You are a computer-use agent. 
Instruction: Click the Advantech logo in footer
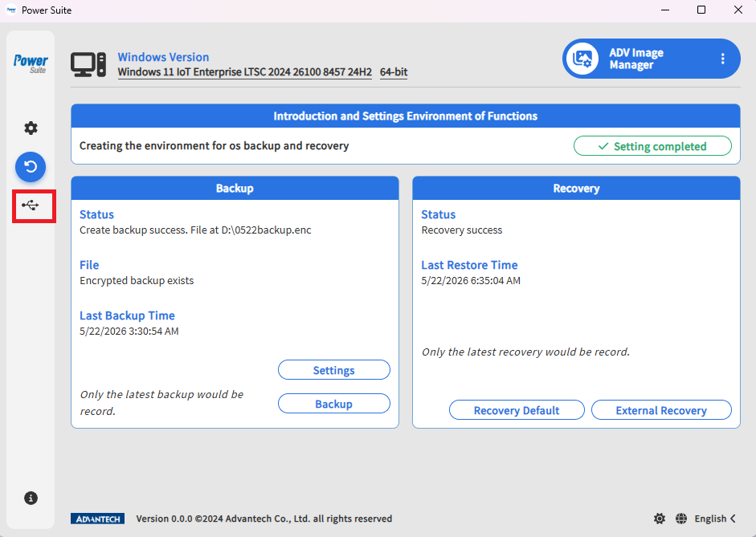tap(98, 519)
